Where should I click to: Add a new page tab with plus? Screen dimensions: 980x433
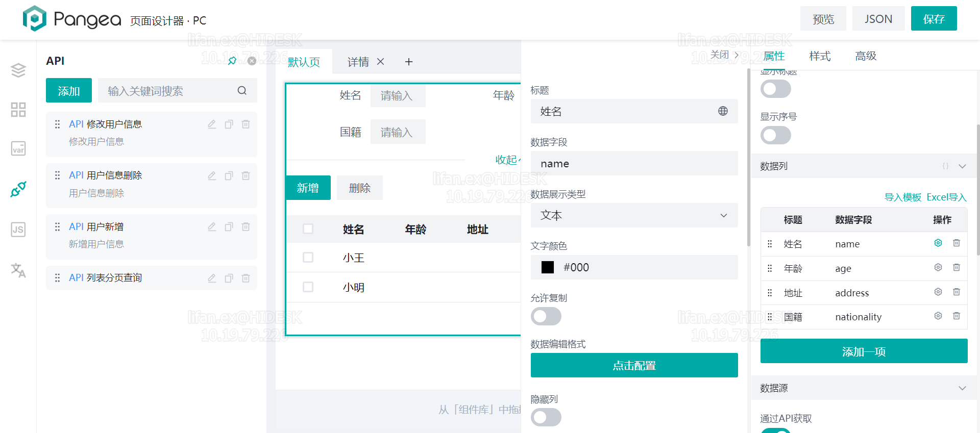[408, 62]
